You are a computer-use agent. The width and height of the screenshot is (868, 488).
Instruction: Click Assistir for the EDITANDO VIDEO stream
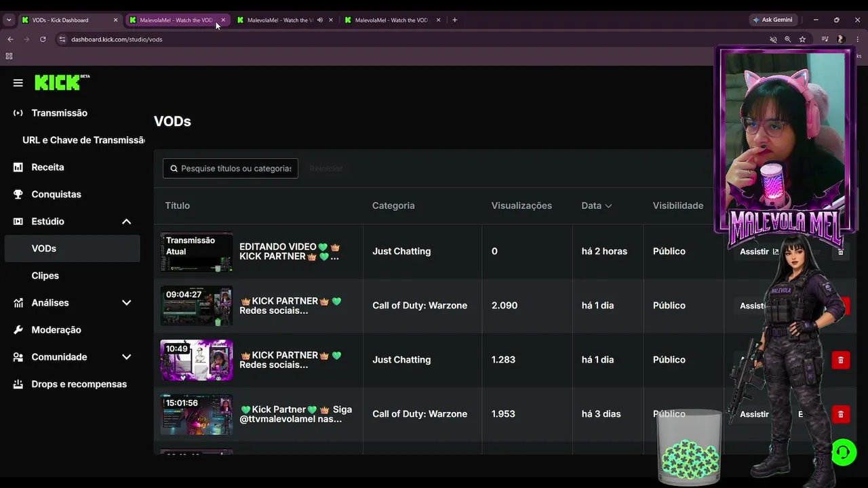(x=759, y=251)
